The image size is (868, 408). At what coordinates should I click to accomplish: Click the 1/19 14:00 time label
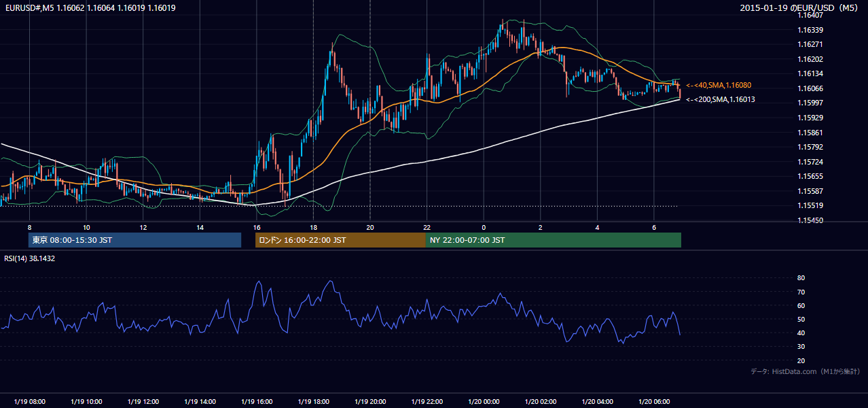click(x=200, y=402)
